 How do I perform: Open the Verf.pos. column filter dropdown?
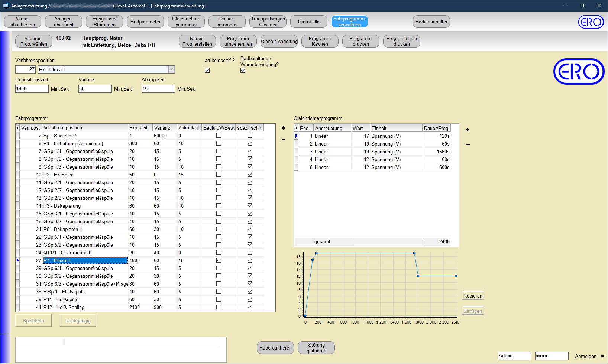tap(17, 127)
